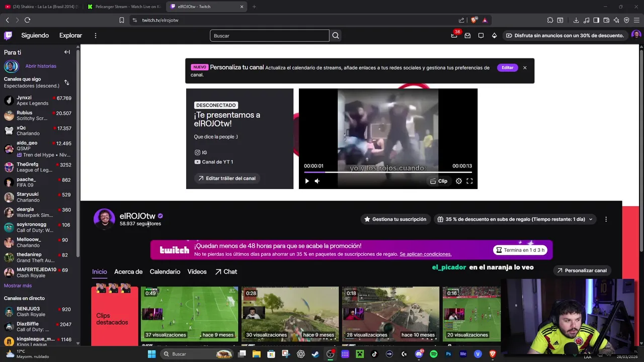Click the Twitch Buscar search field
This screenshot has height=362, width=644.
270,36
